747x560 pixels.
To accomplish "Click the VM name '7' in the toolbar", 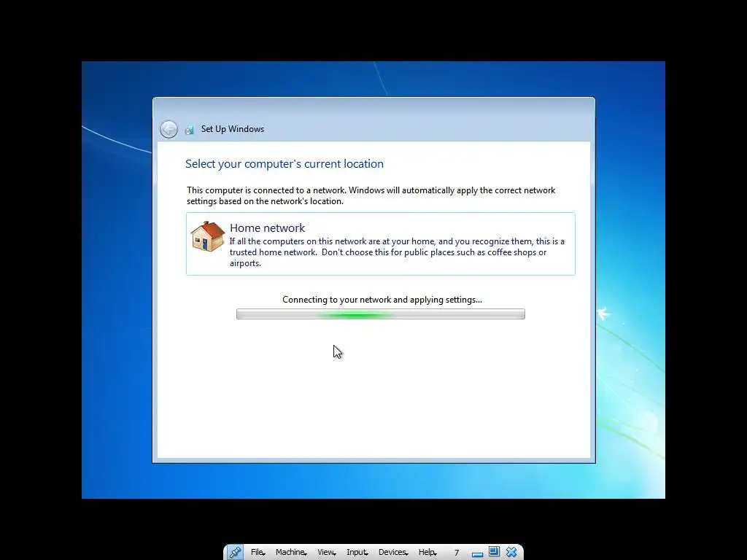I will click(x=457, y=553).
